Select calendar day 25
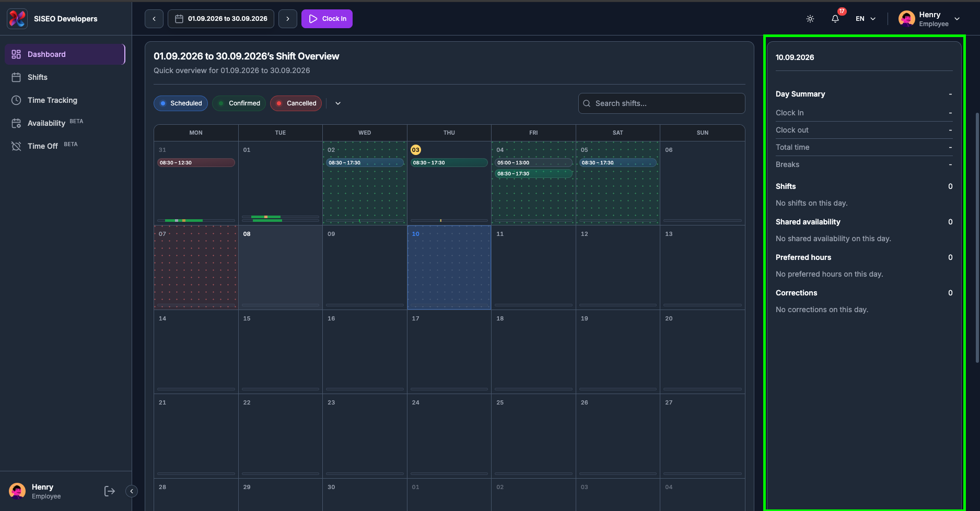 (x=533, y=436)
